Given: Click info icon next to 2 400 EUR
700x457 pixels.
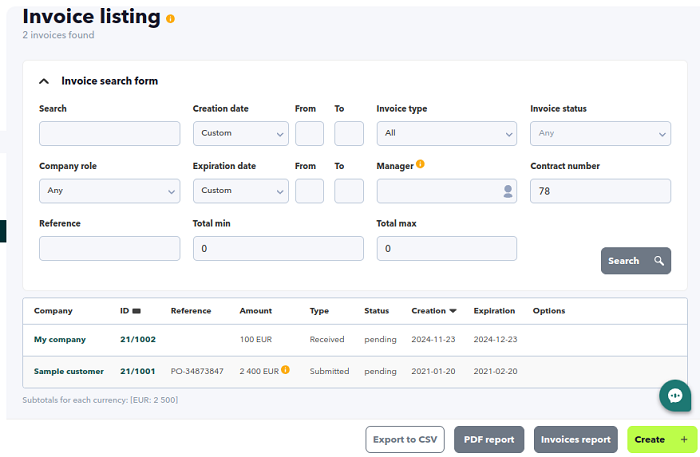Looking at the screenshot, I should point(285,370).
